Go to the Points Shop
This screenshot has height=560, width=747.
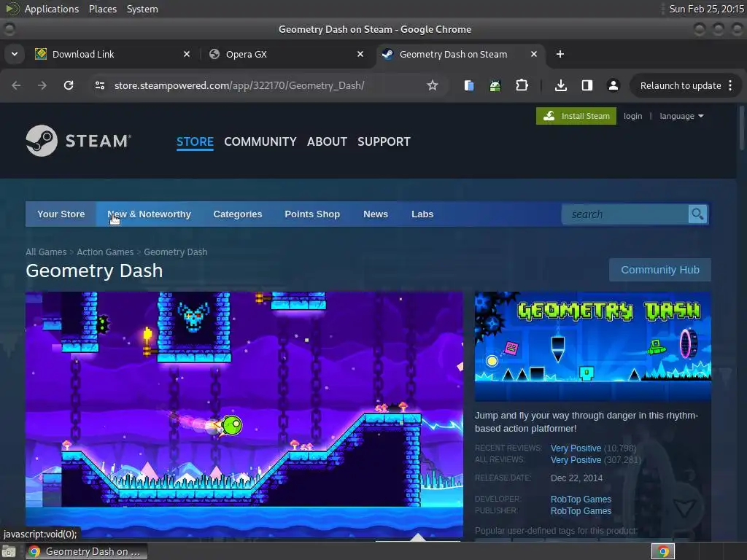[312, 214]
